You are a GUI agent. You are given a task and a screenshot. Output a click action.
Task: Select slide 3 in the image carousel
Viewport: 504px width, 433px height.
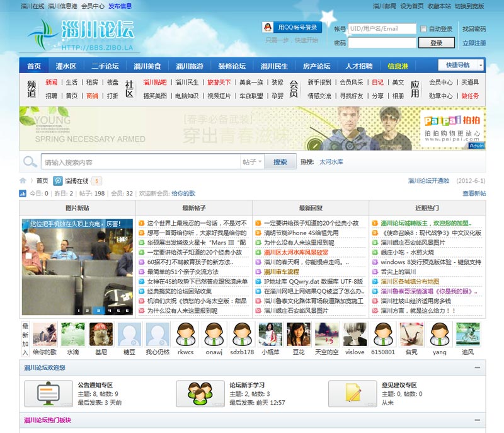pyautogui.click(x=97, y=310)
